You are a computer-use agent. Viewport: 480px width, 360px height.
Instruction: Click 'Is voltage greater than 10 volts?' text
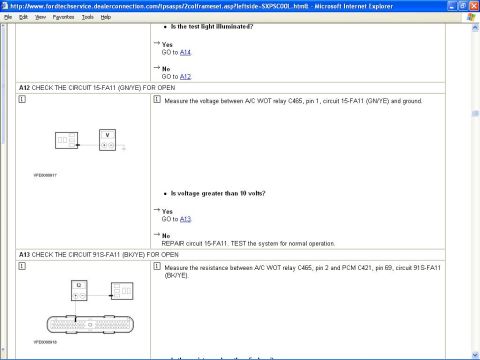click(x=218, y=193)
